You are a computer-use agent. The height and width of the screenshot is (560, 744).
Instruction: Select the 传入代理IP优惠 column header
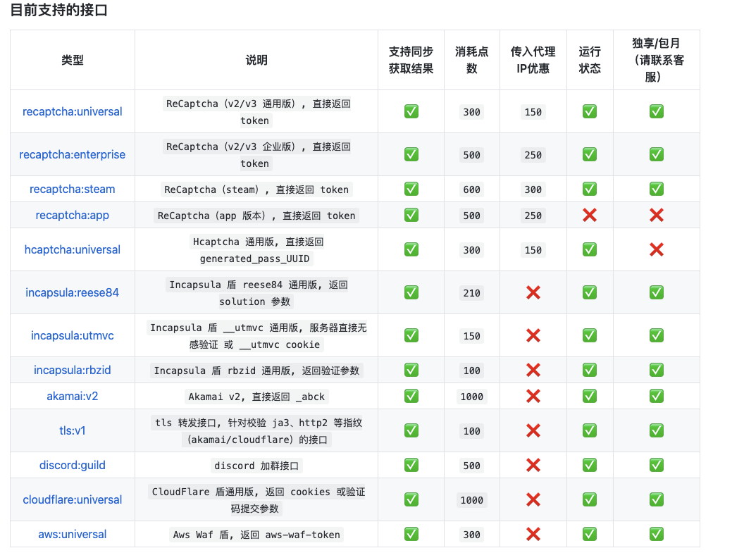point(533,60)
